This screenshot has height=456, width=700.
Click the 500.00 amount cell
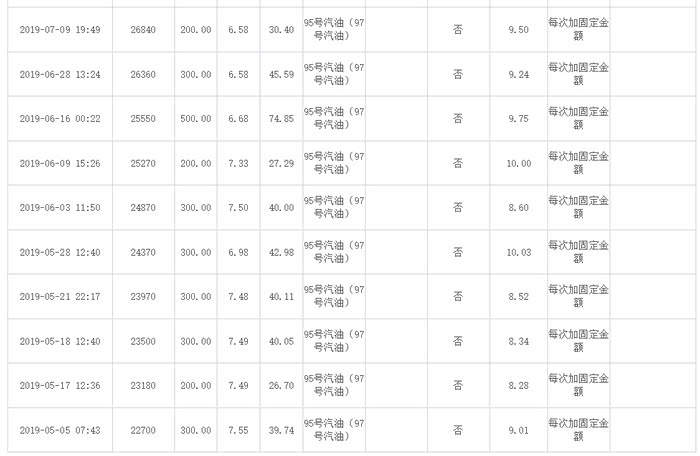195,119
